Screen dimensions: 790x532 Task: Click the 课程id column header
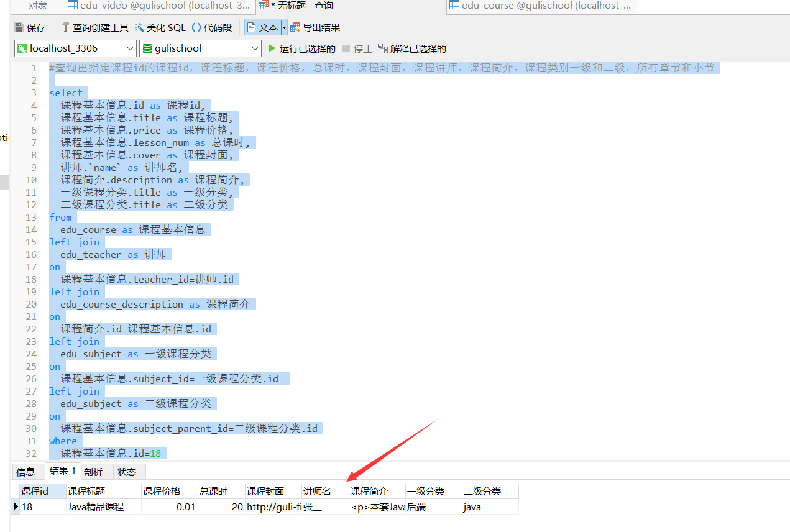point(42,492)
